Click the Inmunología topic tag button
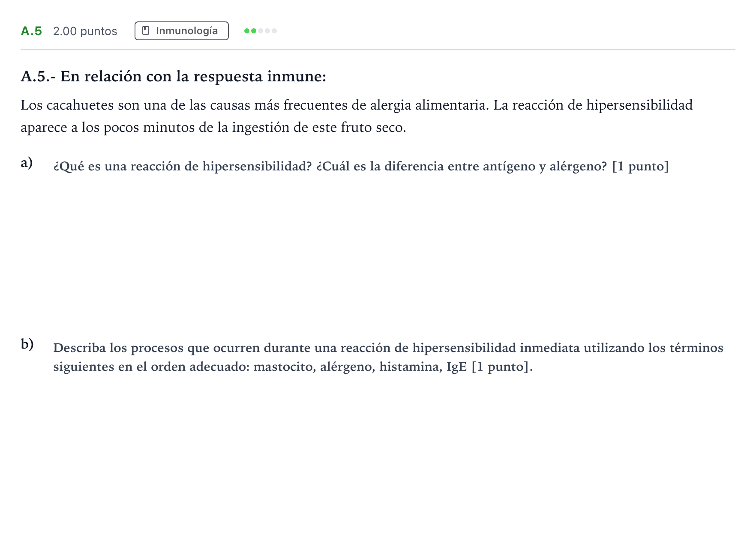Viewport: 756px width, 543px height. (181, 31)
